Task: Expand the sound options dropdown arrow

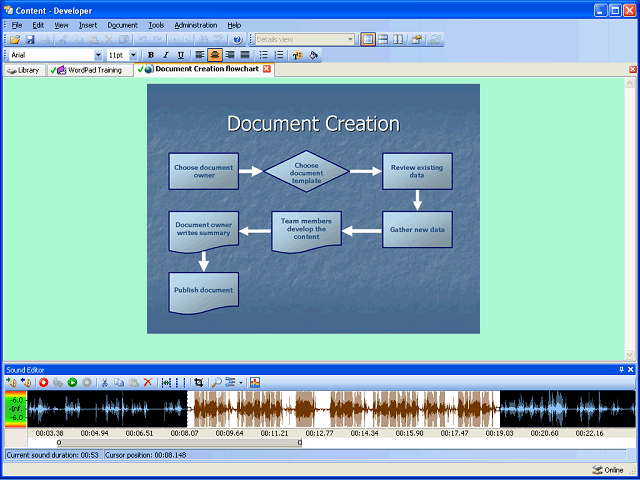Action: pos(241,383)
